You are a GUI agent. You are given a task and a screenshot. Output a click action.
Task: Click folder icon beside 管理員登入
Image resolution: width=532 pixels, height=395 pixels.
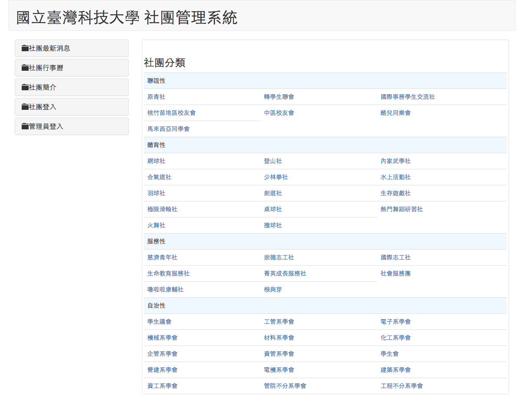click(x=25, y=126)
